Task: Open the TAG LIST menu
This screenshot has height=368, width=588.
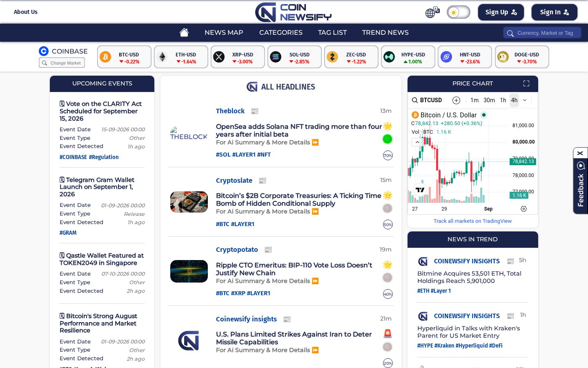Action: 332,32
